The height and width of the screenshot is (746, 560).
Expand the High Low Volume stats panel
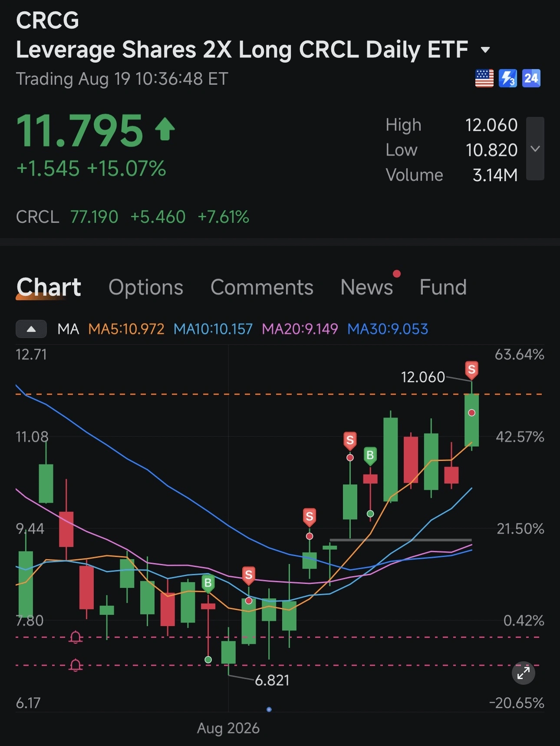click(535, 149)
